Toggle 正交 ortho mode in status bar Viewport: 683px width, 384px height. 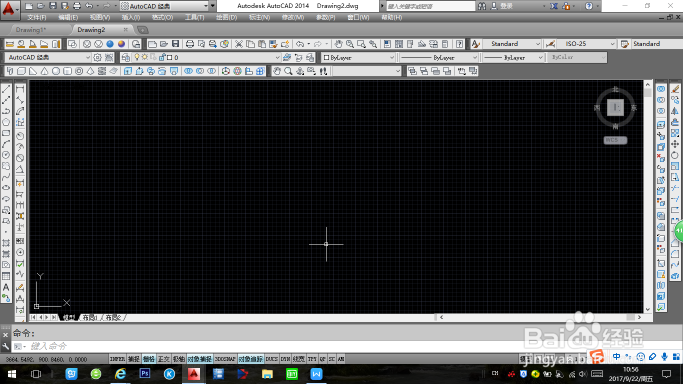(x=163, y=359)
